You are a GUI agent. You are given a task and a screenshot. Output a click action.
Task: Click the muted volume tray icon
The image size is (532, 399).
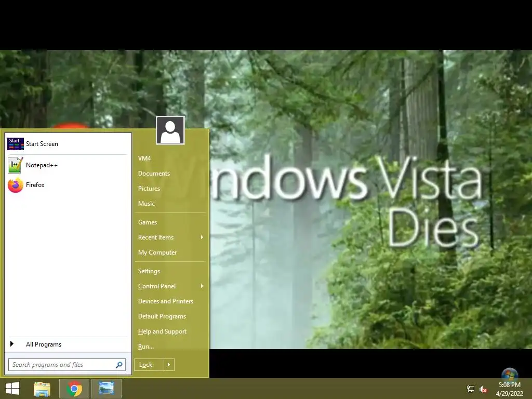[x=483, y=389]
